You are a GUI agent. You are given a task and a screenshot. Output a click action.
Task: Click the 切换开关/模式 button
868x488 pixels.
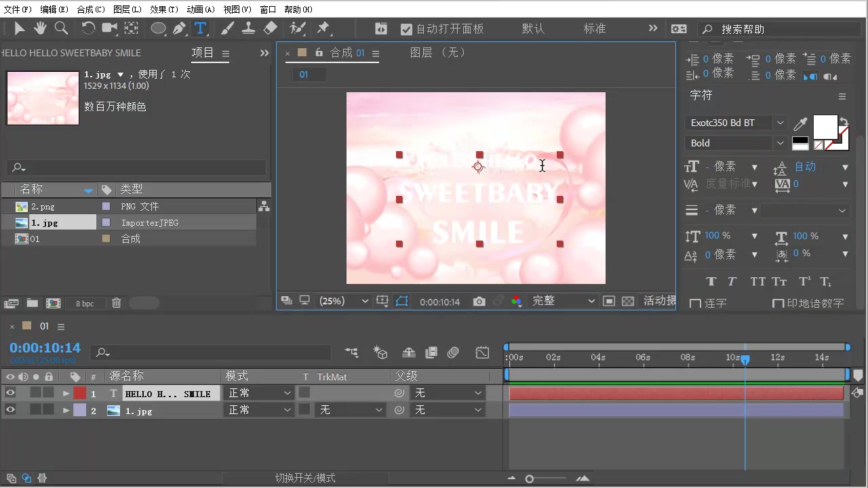305,479
